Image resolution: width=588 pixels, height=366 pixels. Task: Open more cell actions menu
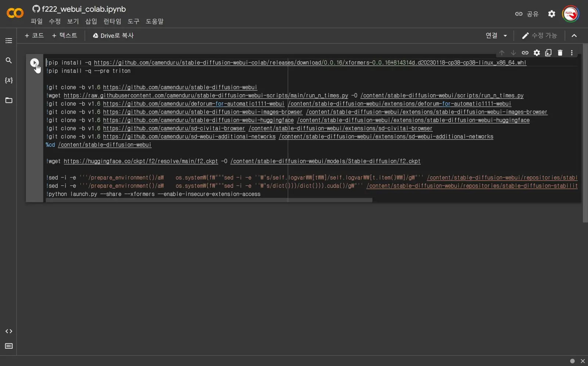(572, 53)
